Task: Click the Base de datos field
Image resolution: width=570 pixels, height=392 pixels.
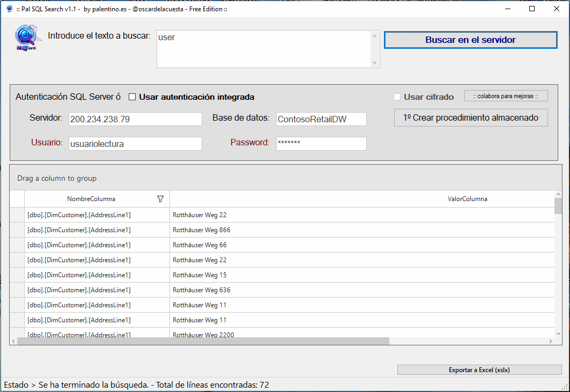Action: pos(321,119)
